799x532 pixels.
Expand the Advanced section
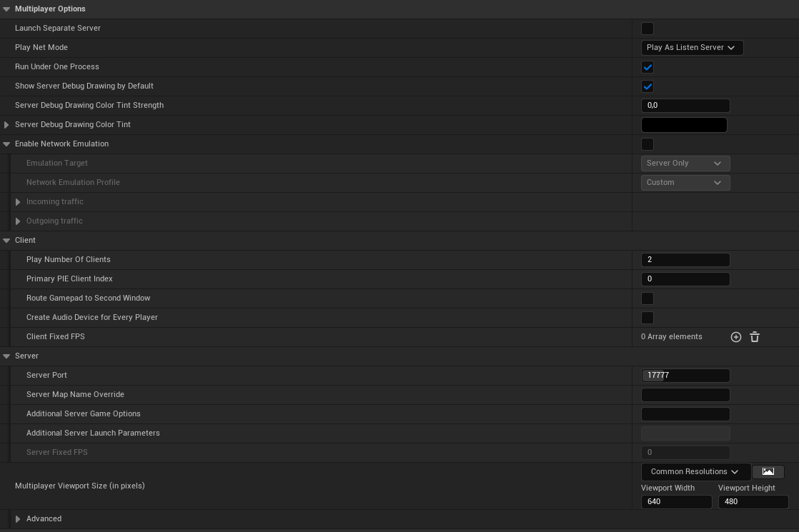click(x=18, y=519)
